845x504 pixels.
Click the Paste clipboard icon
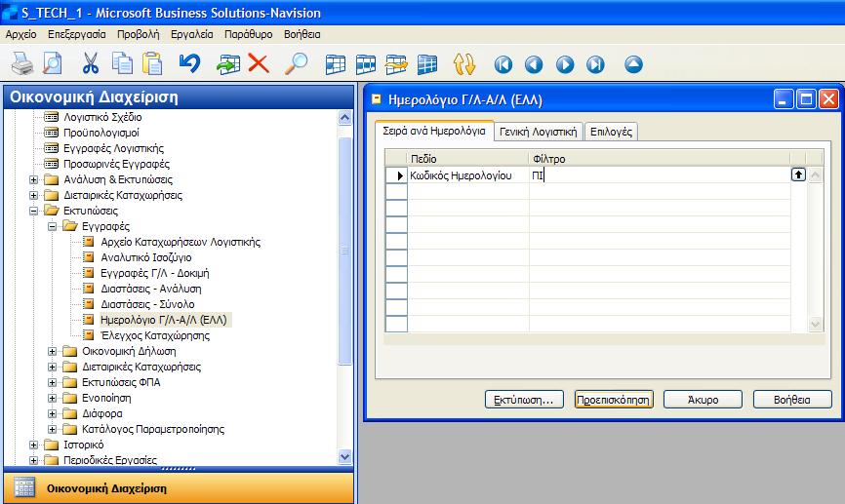152,64
